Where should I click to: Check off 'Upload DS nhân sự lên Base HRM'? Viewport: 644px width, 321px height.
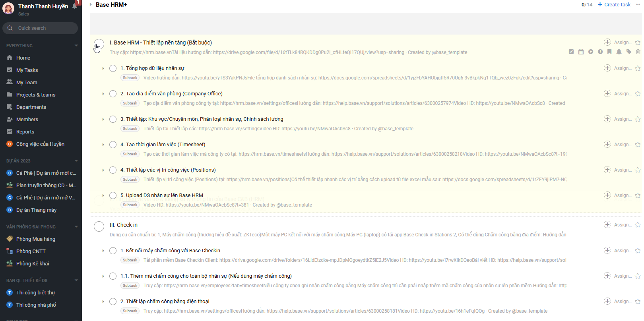click(113, 195)
